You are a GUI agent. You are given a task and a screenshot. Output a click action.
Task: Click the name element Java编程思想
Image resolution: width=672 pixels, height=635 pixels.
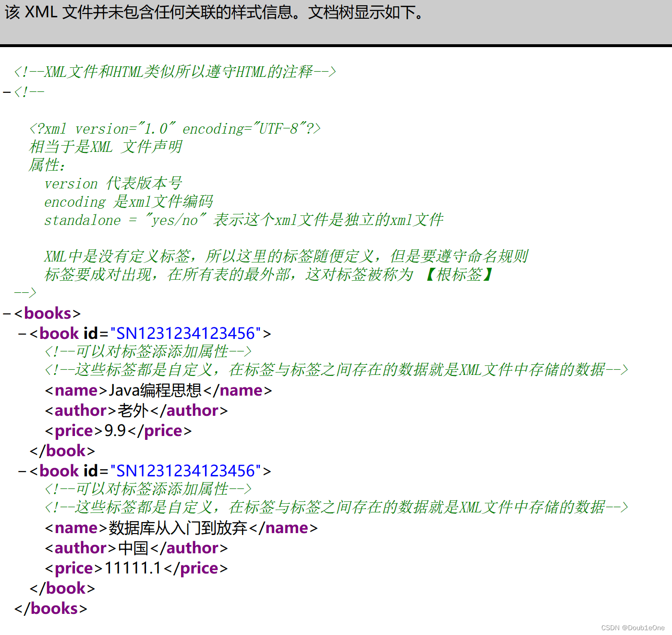159,390
